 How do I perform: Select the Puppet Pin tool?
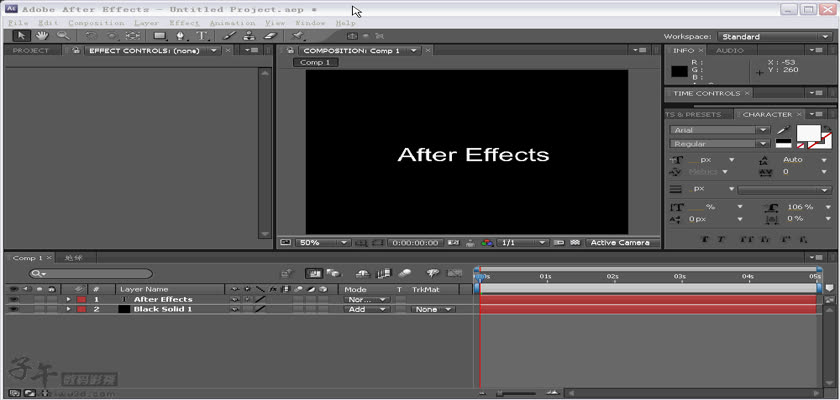pyautogui.click(x=298, y=36)
